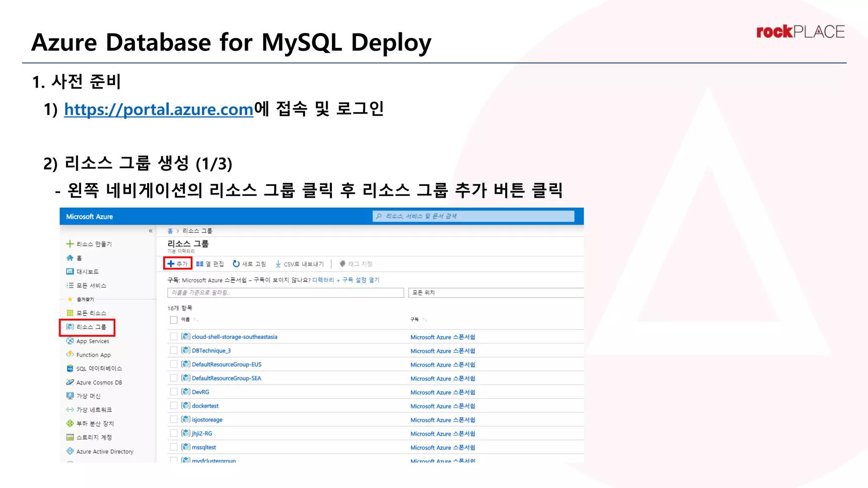This screenshot has width=868, height=488.
Task: Click cube icon beside cloud-shell-storage-southeastasia
Action: (185, 336)
